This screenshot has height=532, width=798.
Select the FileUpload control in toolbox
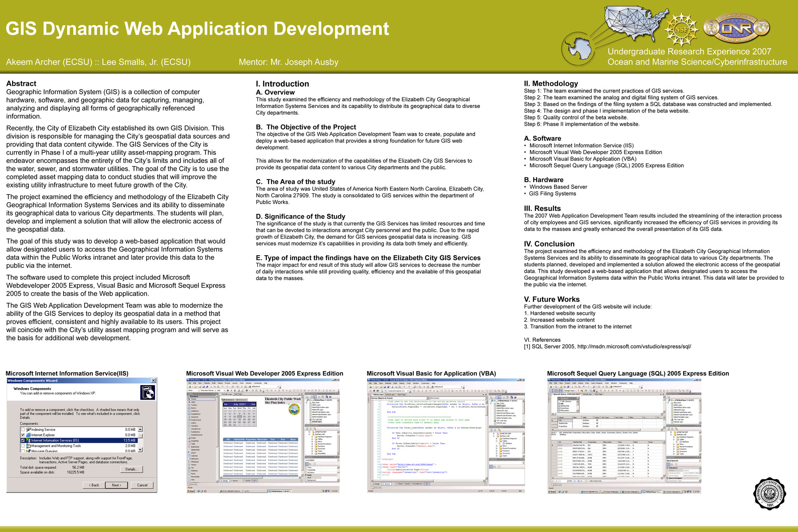point(193,462)
